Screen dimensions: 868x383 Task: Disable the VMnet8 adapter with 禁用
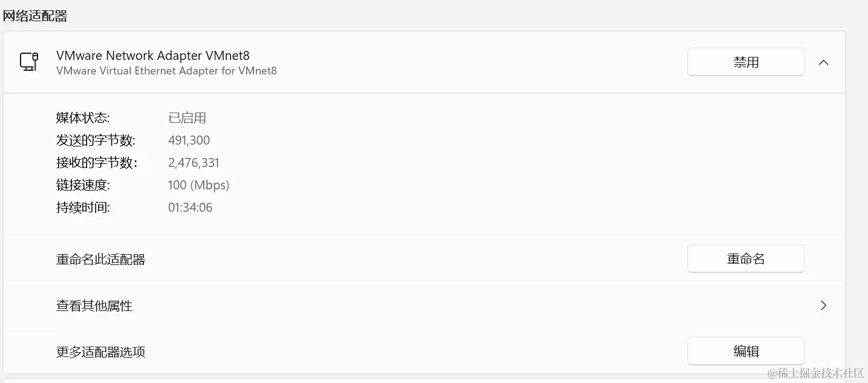(746, 62)
